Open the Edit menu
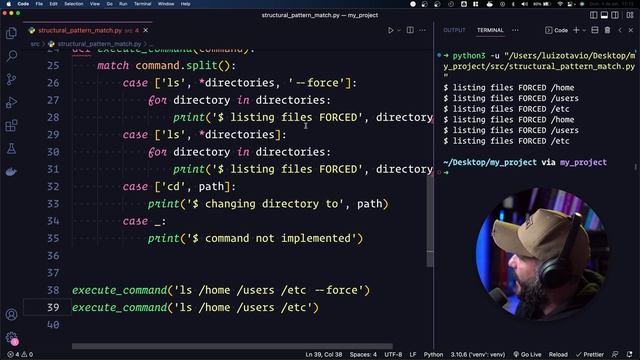This screenshot has height=360, width=640. click(53, 4)
